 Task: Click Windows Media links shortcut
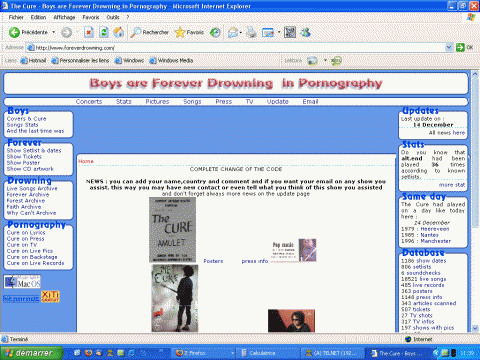[x=171, y=61]
